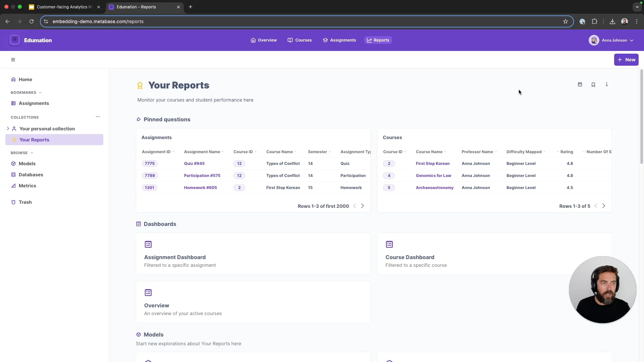Switch to the Courses navigation tab
The height and width of the screenshot is (362, 644).
coord(300,40)
